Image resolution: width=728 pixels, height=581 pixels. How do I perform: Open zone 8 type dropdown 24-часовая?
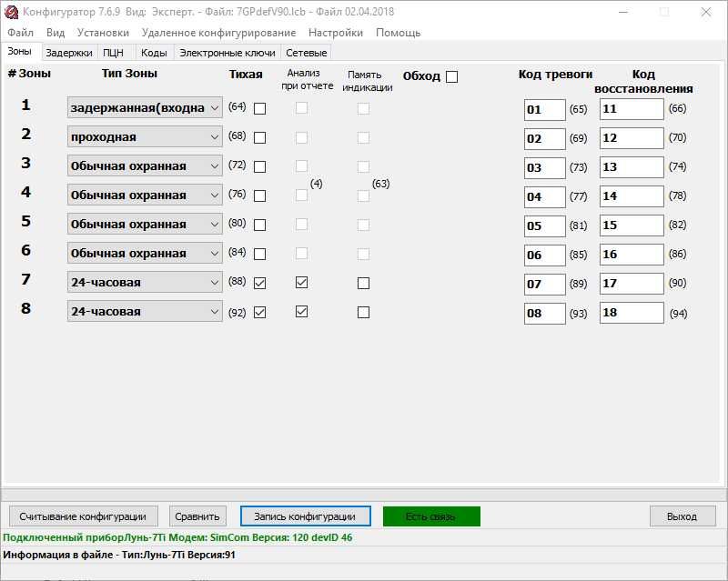point(145,311)
